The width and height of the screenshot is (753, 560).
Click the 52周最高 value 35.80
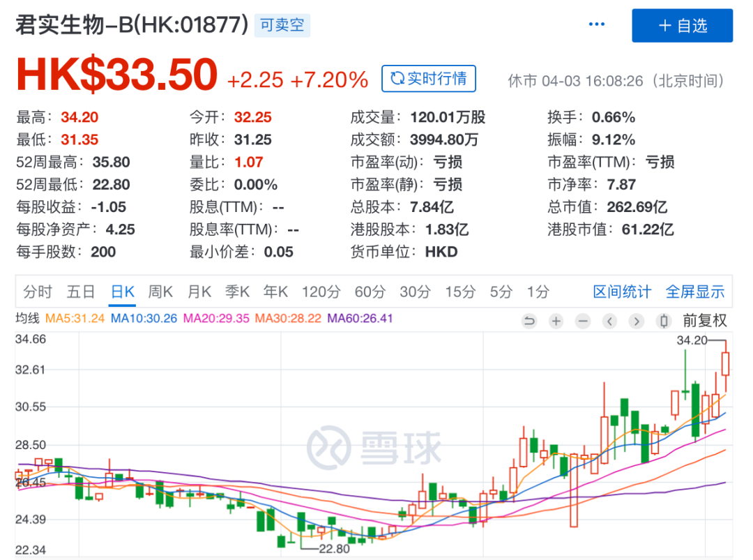[111, 162]
